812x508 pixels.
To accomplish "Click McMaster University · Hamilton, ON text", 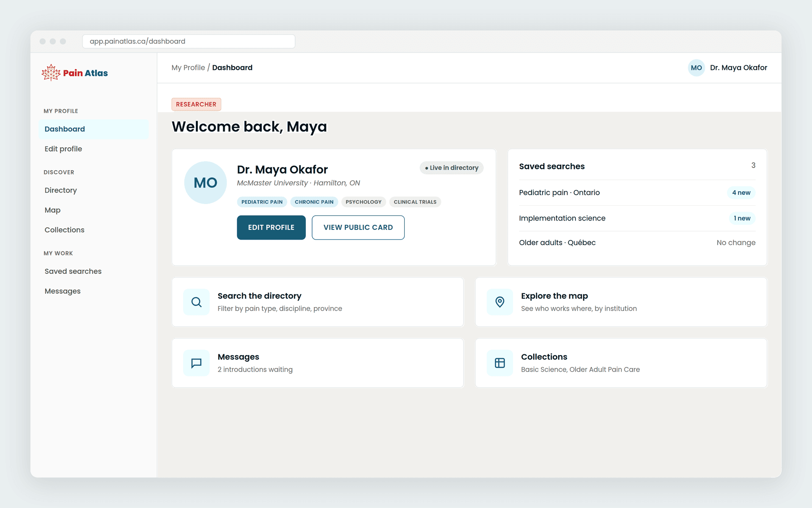I will click(x=299, y=183).
